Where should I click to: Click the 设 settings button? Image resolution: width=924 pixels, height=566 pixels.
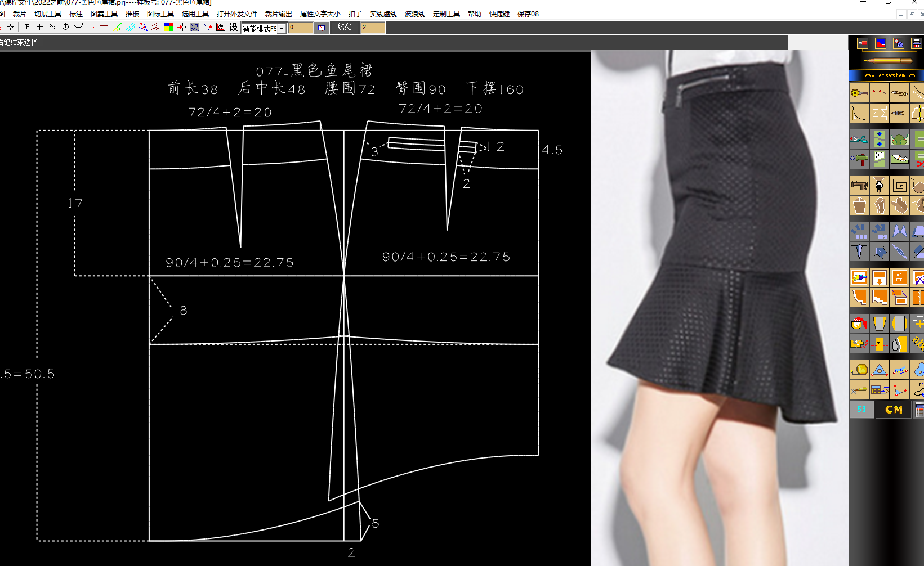pyautogui.click(x=234, y=27)
